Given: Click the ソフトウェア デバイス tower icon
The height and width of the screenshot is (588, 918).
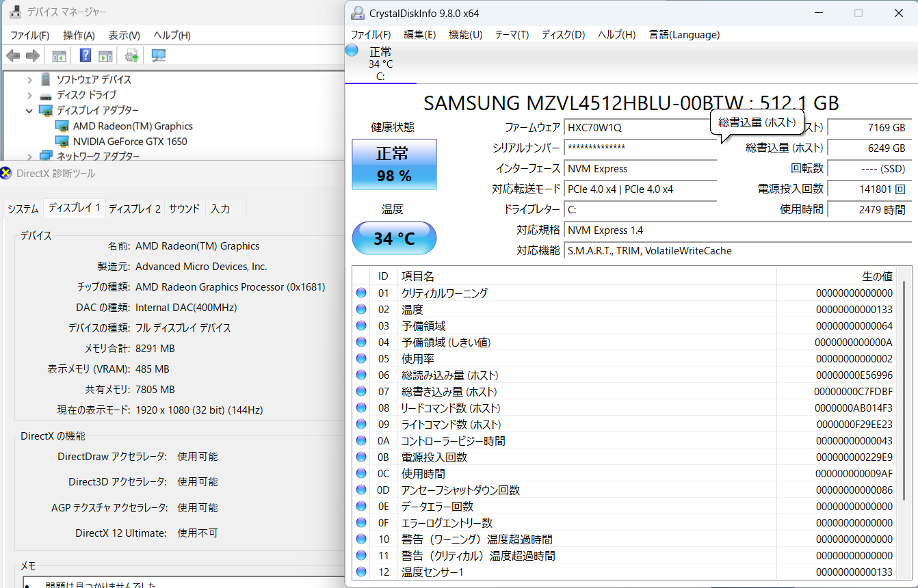Looking at the screenshot, I should pos(46,79).
